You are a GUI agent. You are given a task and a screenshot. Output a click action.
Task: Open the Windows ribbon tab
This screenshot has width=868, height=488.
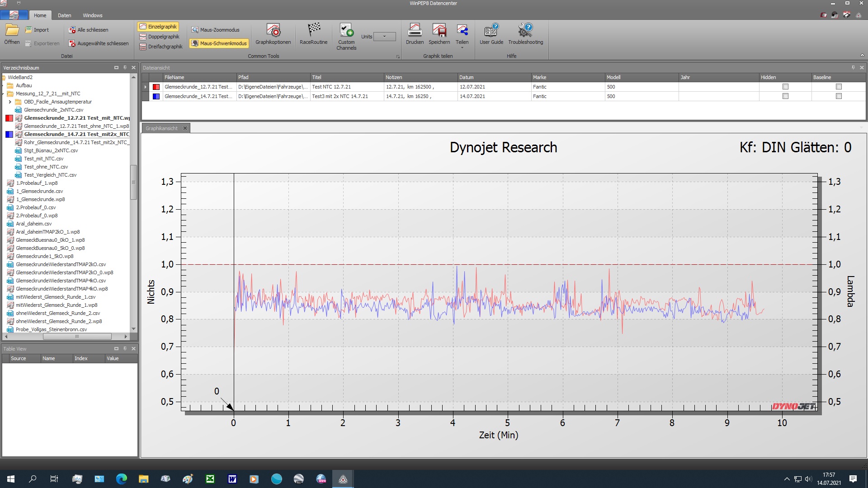pyautogui.click(x=92, y=15)
